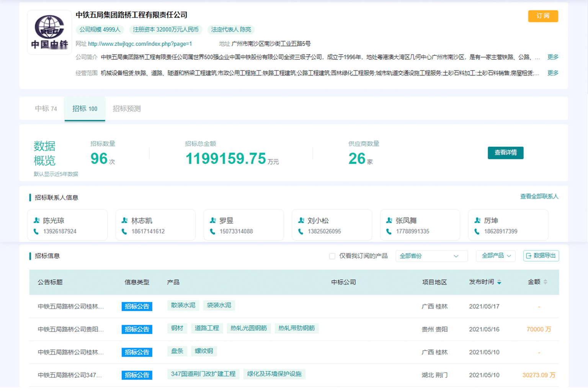Click the 螺纹钢 product tag
This screenshot has width=588, height=392.
(x=204, y=351)
